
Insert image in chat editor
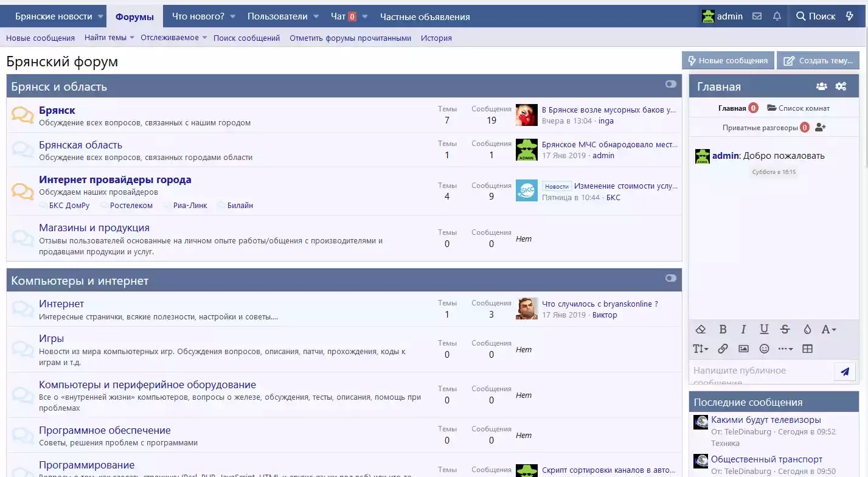[x=743, y=349]
